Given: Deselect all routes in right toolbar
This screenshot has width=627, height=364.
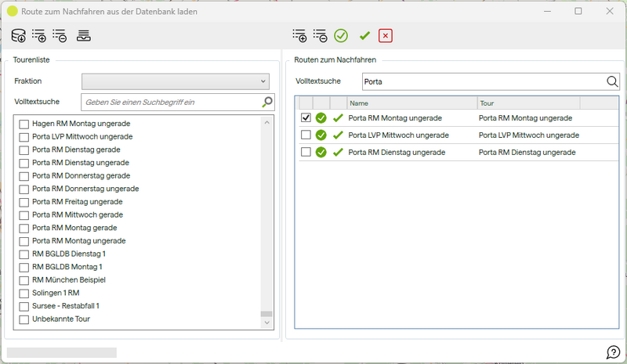Looking at the screenshot, I should click(320, 35).
